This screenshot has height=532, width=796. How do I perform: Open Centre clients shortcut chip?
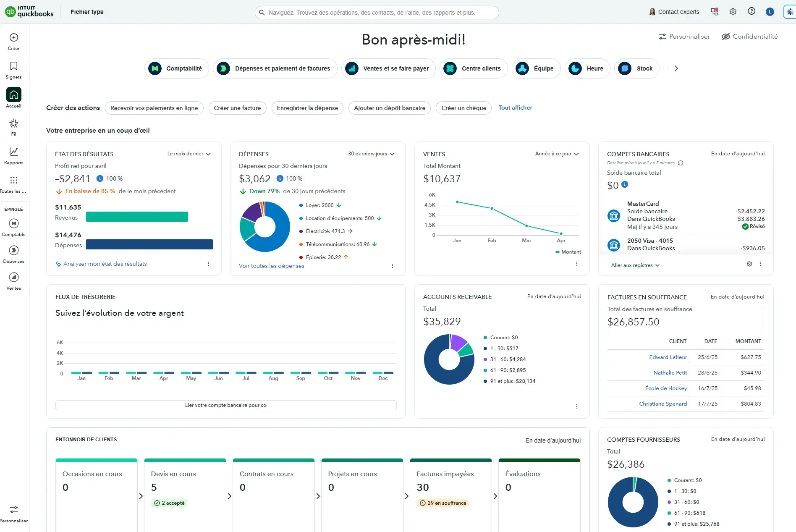[x=474, y=68]
